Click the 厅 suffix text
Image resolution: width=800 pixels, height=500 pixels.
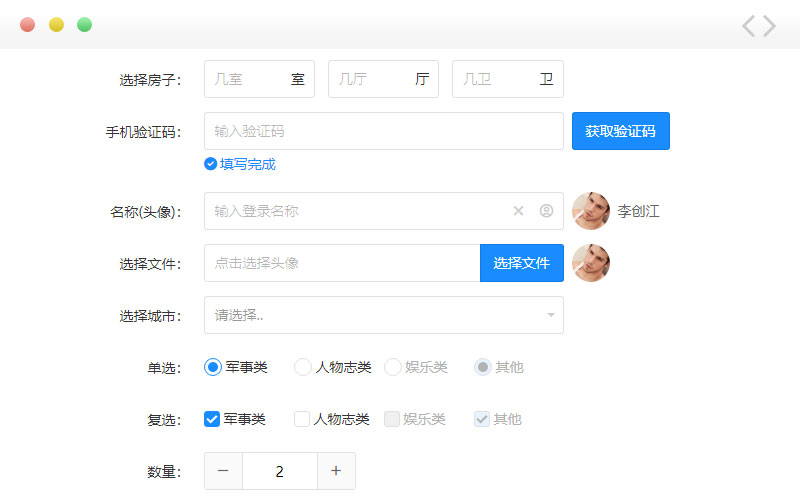tap(422, 79)
